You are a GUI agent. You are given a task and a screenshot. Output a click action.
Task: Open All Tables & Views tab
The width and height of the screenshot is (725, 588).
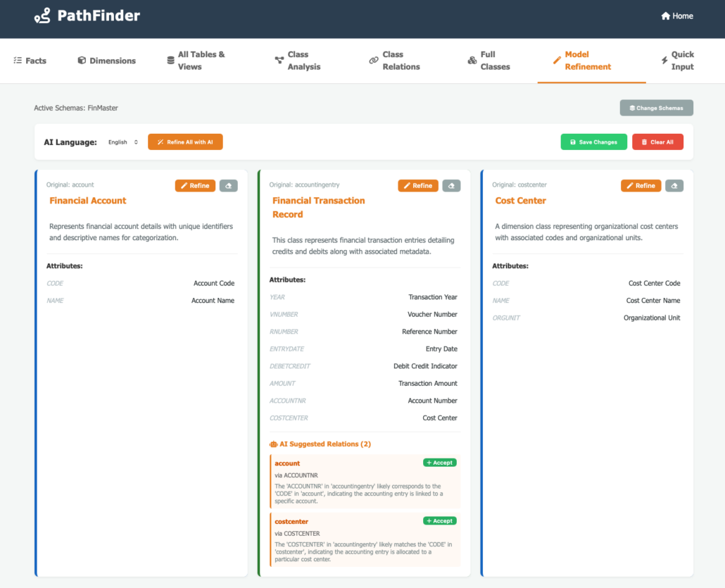click(x=196, y=61)
